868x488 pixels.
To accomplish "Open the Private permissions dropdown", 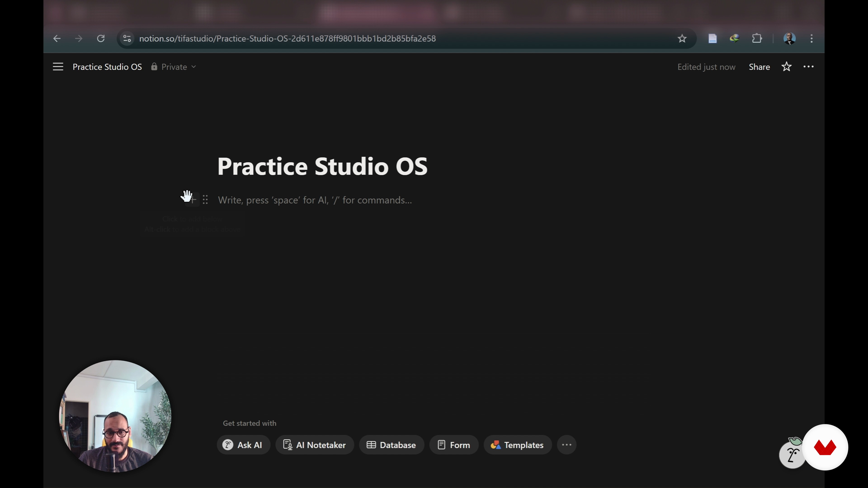I will click(x=174, y=67).
